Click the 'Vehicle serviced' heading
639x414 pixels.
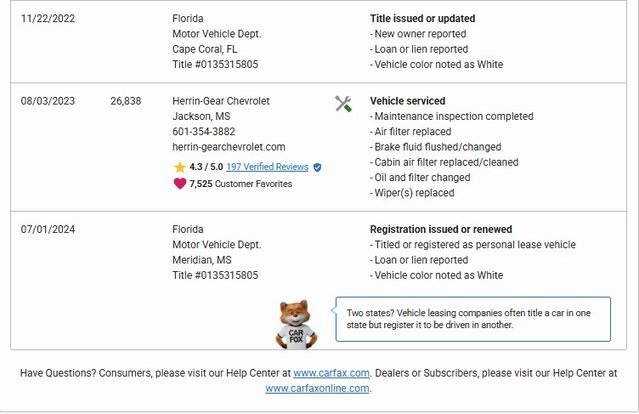pos(407,101)
